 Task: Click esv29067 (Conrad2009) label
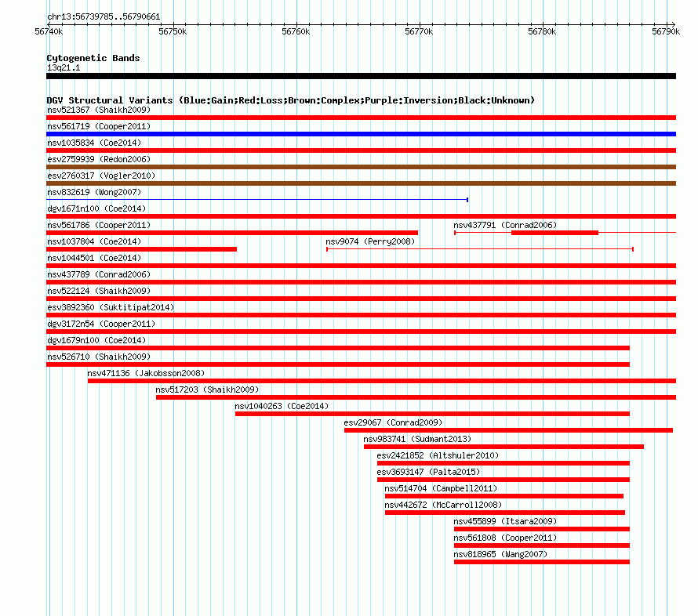pos(393,422)
